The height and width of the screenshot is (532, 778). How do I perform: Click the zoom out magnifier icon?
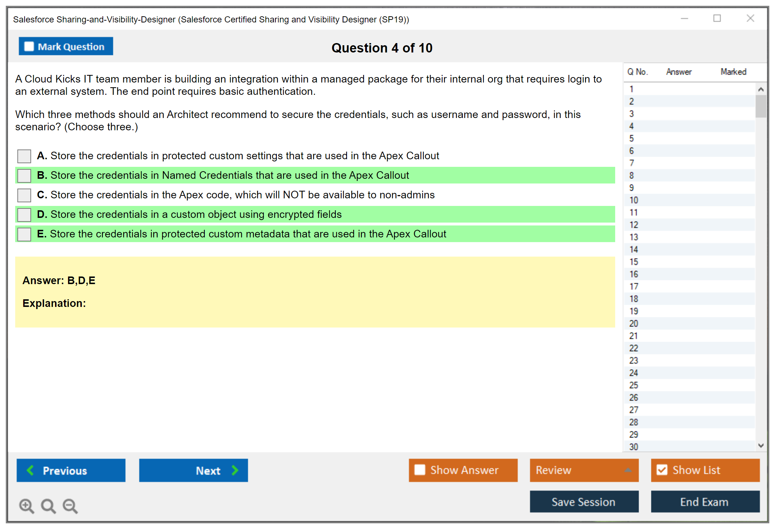(70, 506)
